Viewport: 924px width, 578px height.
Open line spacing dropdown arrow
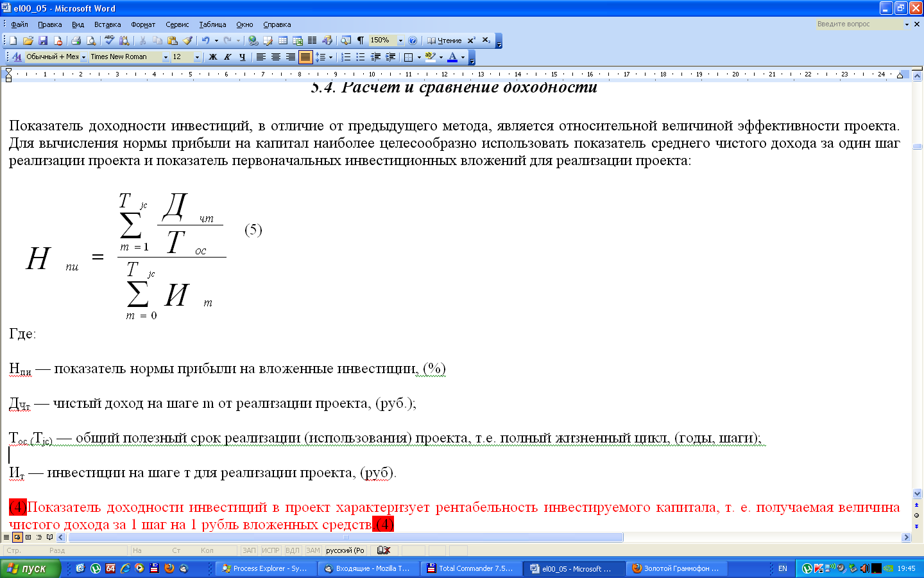tap(330, 57)
